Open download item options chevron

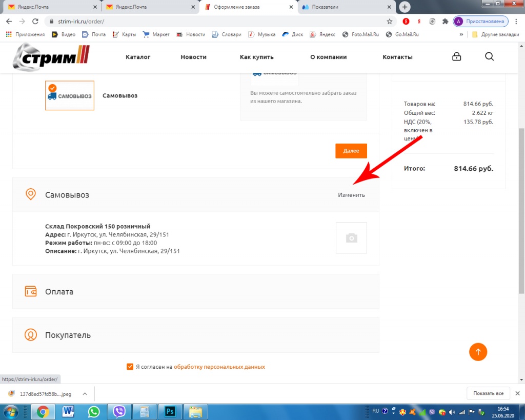pos(85,394)
